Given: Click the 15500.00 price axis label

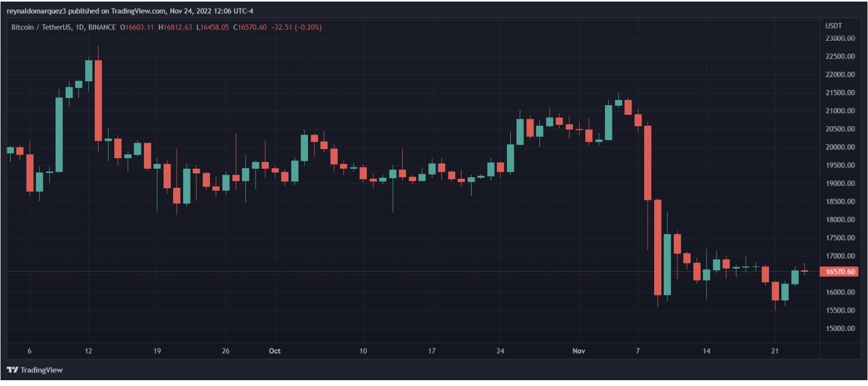Looking at the screenshot, I should pos(840,310).
